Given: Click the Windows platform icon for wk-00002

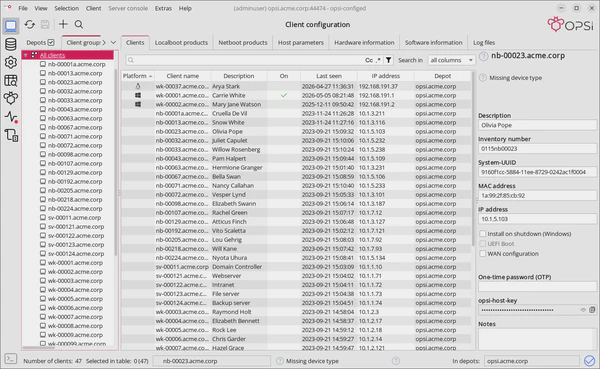Looking at the screenshot, I should [138, 104].
